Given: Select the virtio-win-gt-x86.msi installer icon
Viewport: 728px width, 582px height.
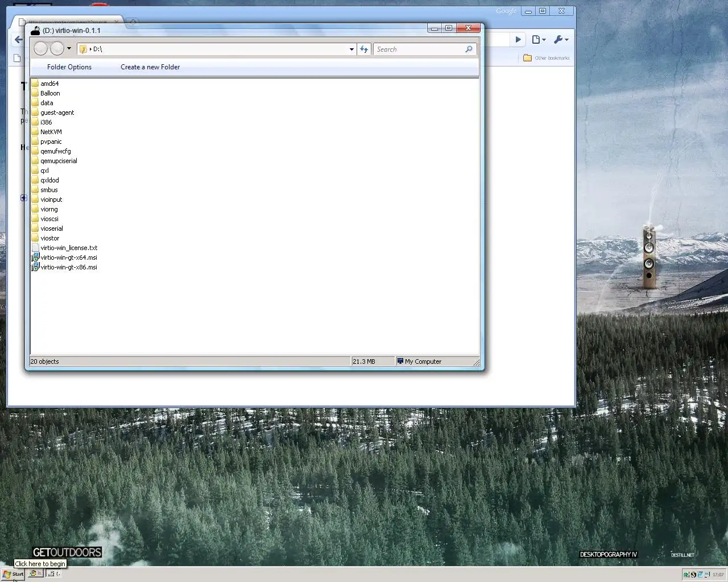Looking at the screenshot, I should point(35,267).
